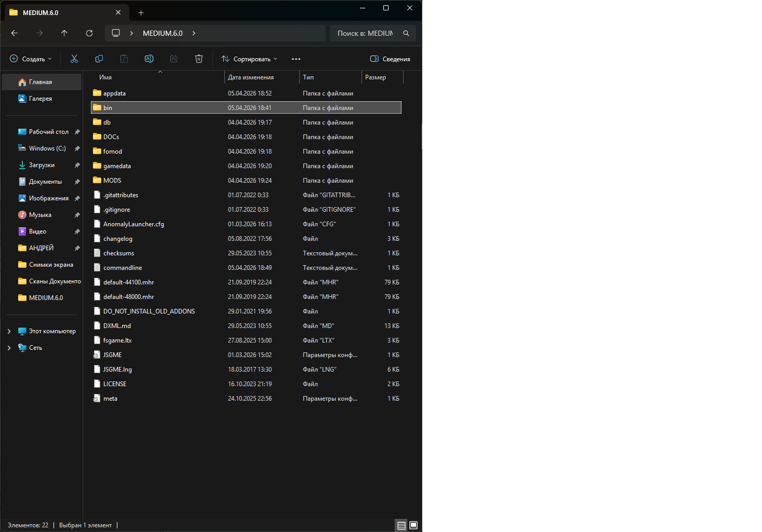Refresh the current folder view

click(89, 33)
